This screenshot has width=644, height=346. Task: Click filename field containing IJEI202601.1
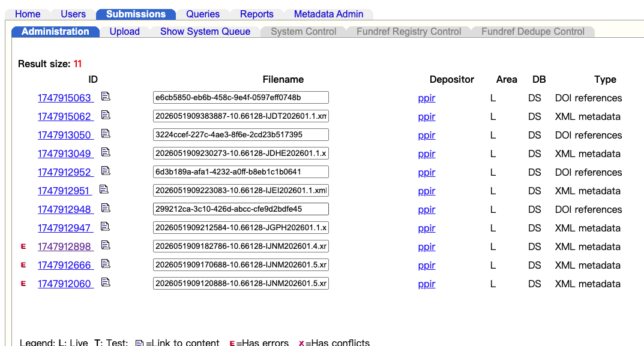241,191
